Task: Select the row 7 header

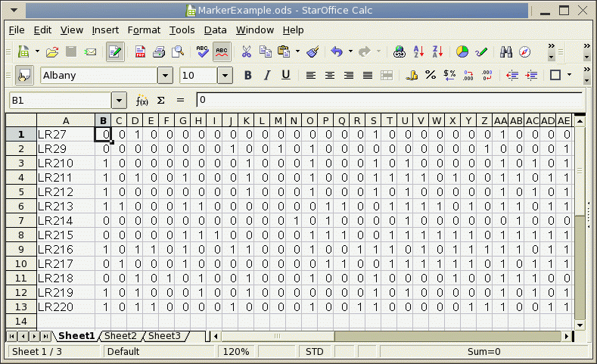Action: pos(21,220)
